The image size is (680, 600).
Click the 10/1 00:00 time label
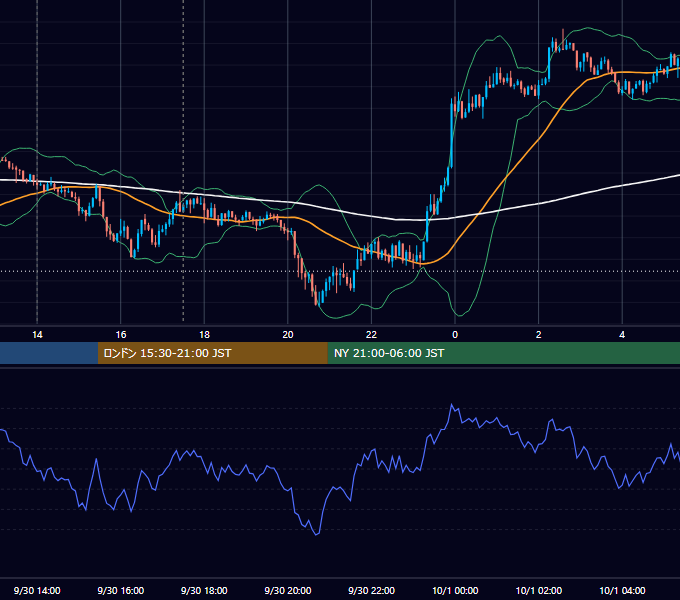[x=455, y=590]
